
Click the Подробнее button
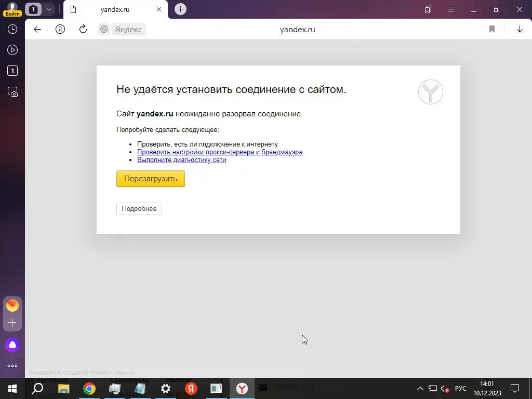pyautogui.click(x=139, y=209)
